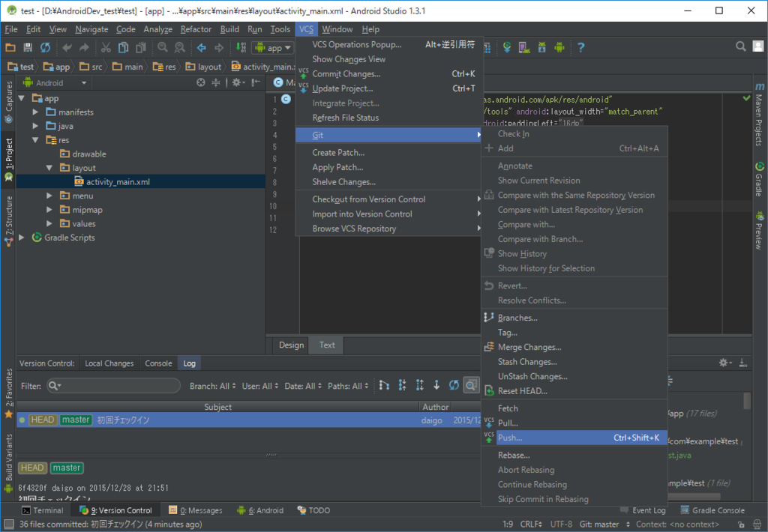Click the Synchronize toolbar icon
The image size is (768, 532).
tap(45, 47)
